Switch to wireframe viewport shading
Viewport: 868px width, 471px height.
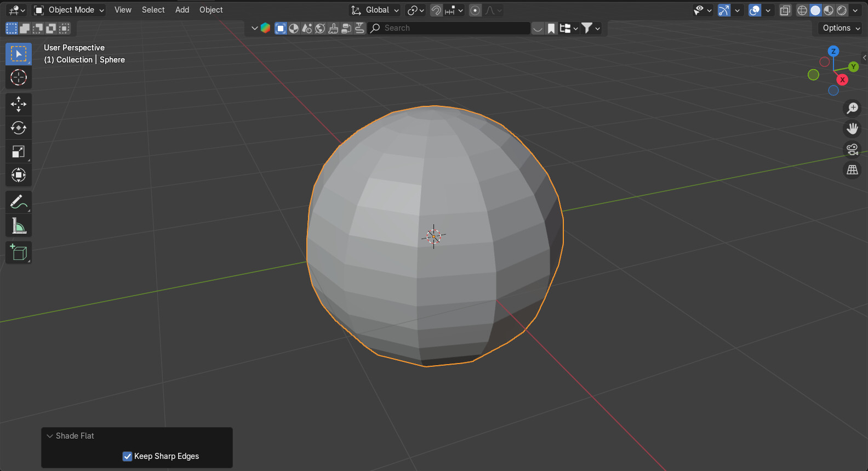[802, 10]
